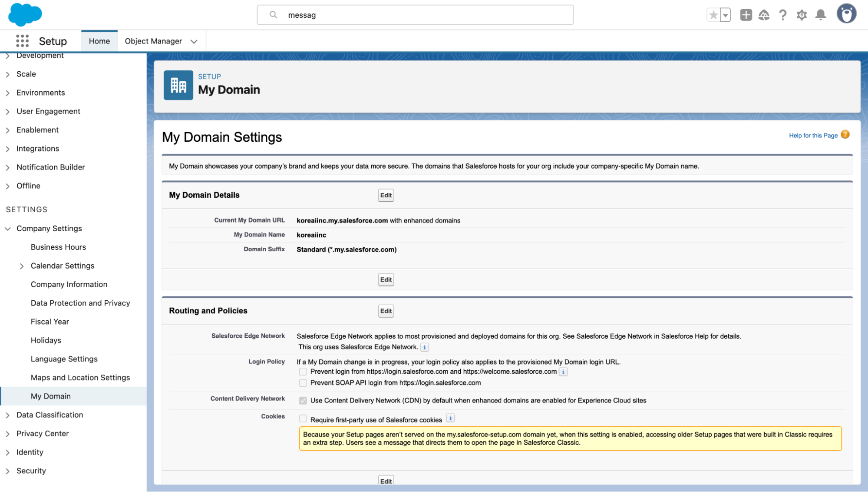Collapse the Company Settings section
This screenshot has height=492, width=868.
(7, 229)
